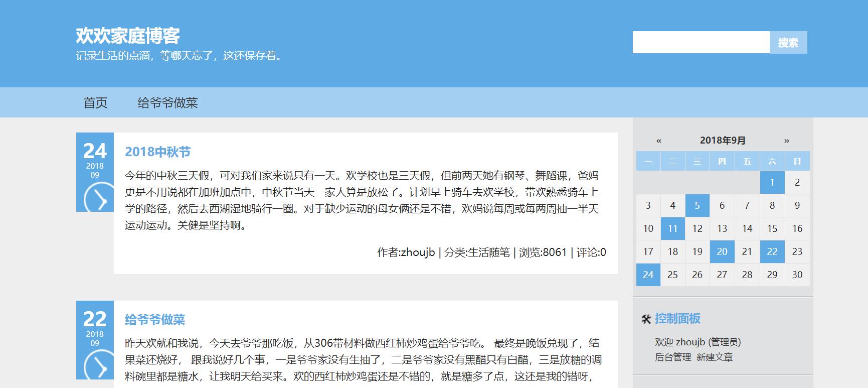Click the tools icon beside 控制面板
This screenshot has height=388, width=868.
click(646, 319)
